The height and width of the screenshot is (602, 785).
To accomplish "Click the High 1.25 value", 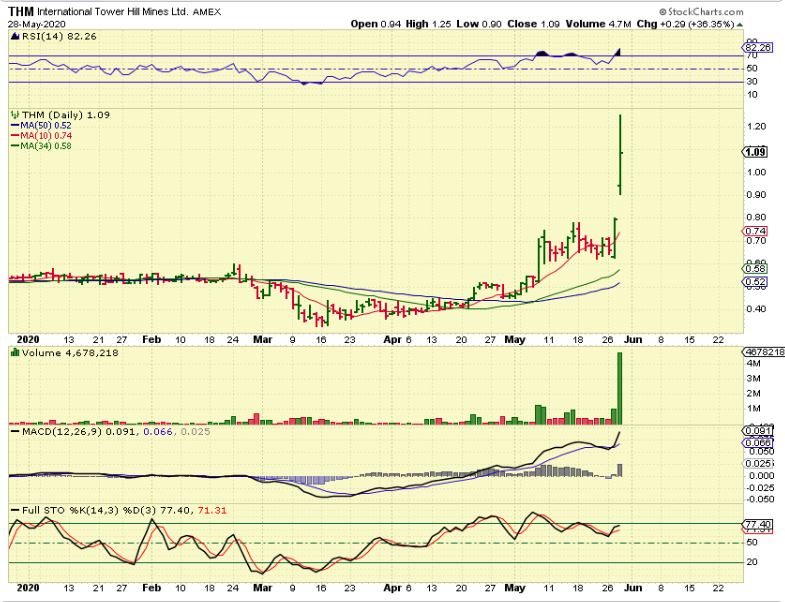I will coord(428,24).
